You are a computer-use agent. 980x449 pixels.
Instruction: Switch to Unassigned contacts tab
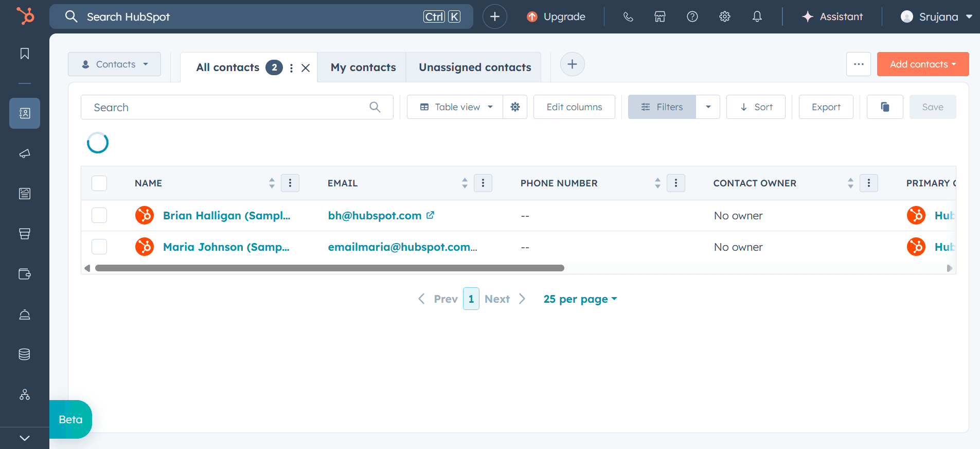475,67
